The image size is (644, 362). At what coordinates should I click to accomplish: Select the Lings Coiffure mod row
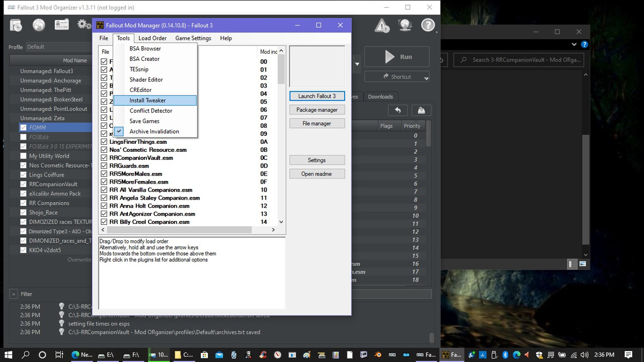(51, 174)
